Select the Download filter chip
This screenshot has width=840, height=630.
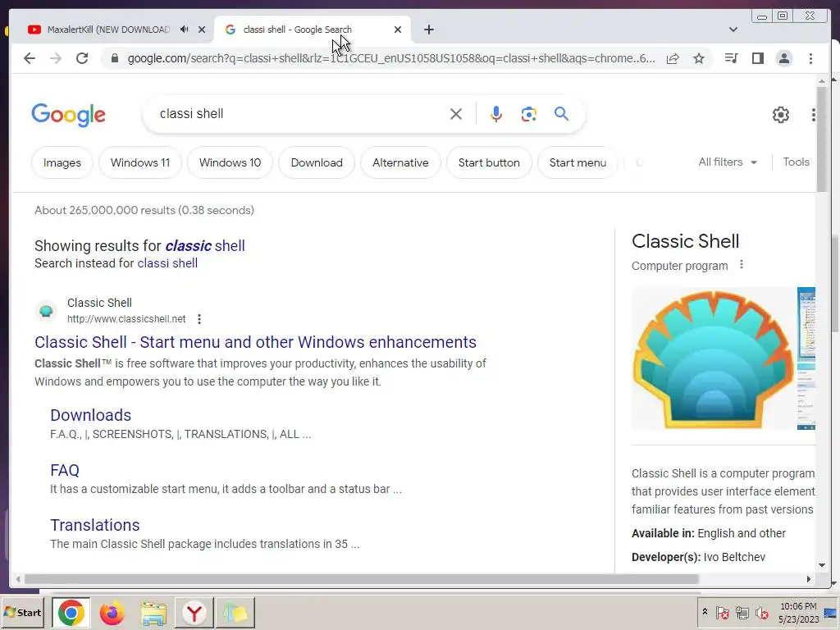tap(317, 162)
